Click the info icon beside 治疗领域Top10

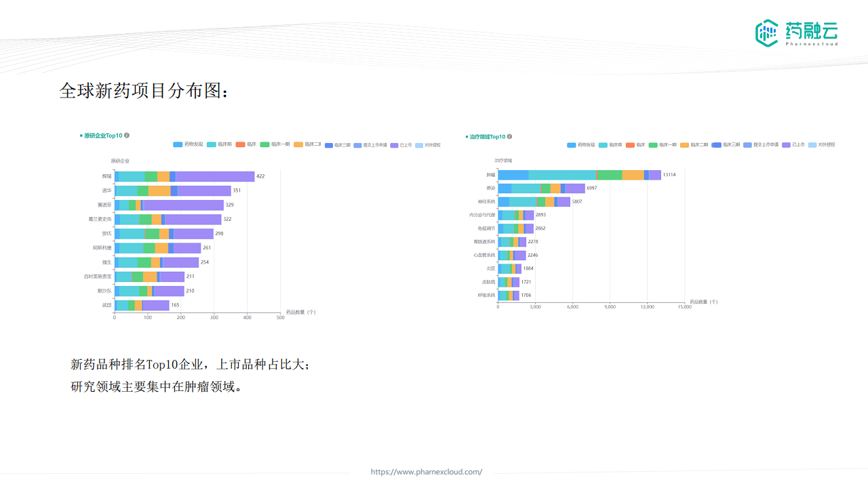pos(509,136)
